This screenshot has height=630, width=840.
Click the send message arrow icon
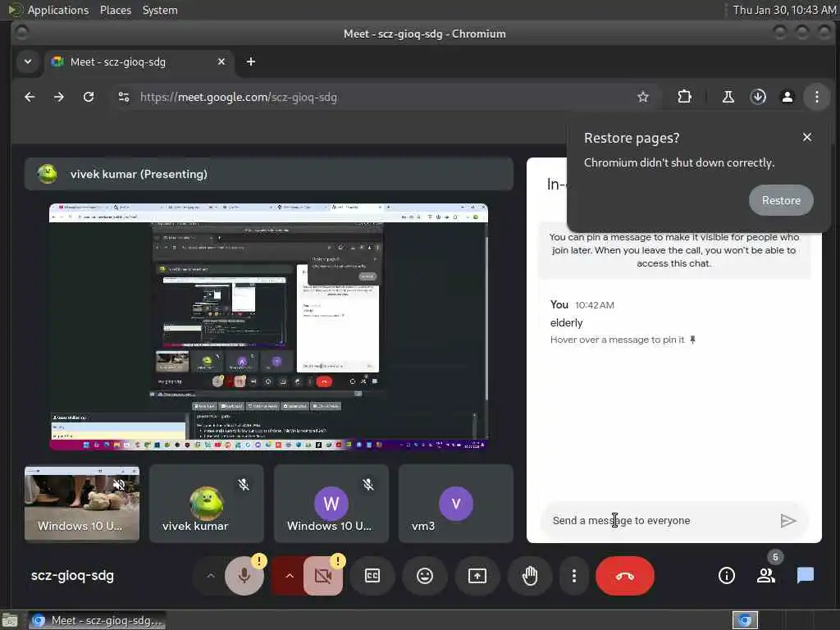788,521
